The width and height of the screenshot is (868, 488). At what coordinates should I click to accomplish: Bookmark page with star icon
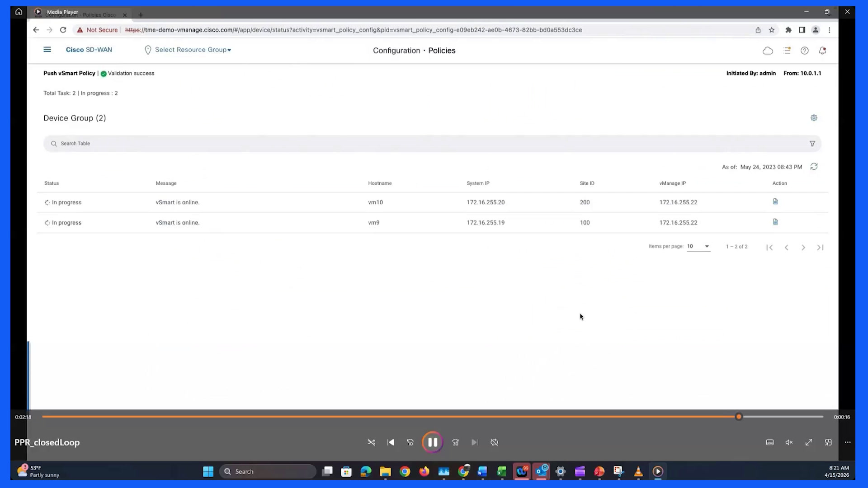pos(772,30)
